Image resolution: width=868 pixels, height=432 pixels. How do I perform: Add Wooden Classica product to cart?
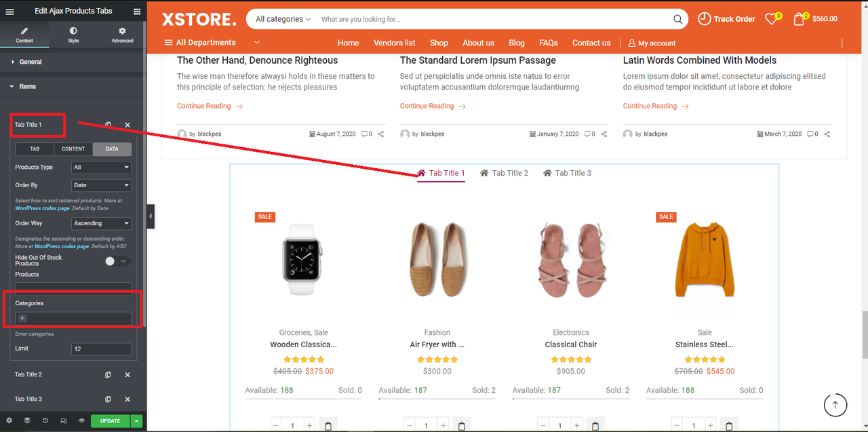tap(328, 425)
